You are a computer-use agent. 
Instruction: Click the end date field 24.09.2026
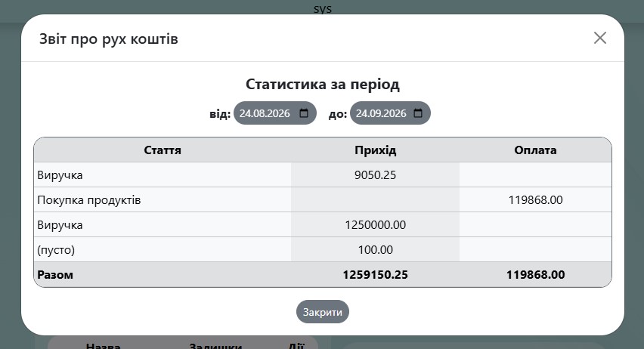(x=390, y=113)
